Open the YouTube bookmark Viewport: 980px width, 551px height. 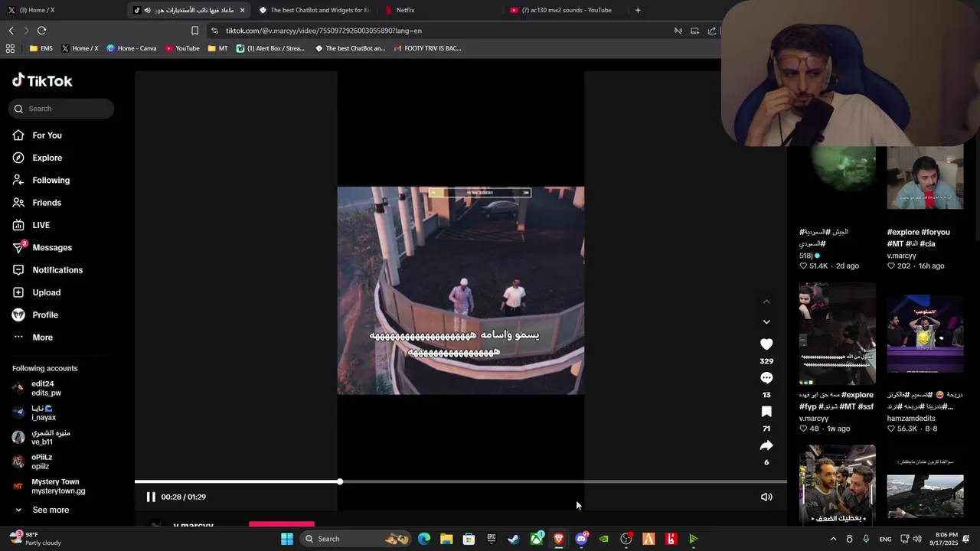[182, 48]
